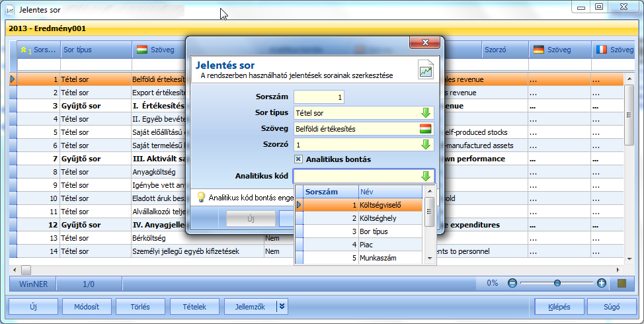Open the Sor típus dropdown arrow

click(426, 112)
